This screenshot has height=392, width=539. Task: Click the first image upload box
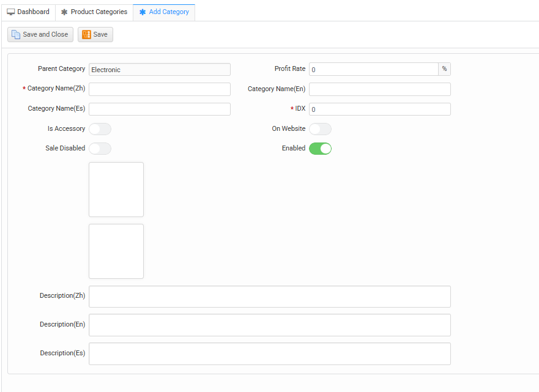[116, 190]
